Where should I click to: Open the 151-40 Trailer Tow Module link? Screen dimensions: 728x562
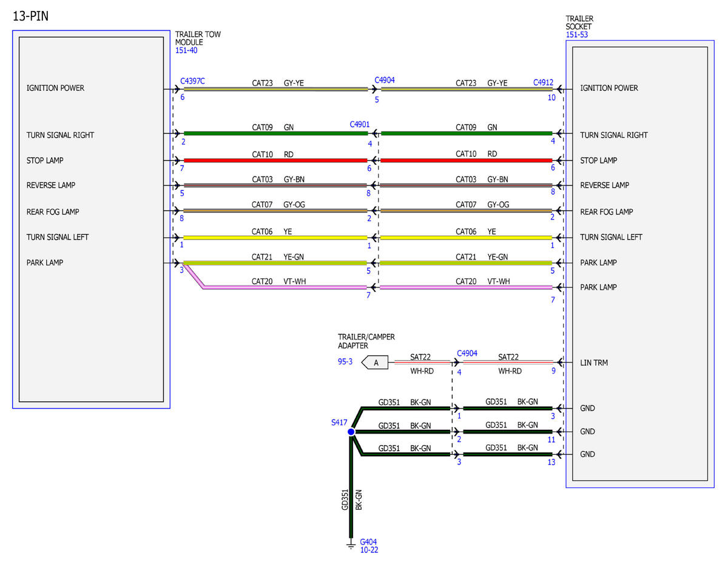coord(186,50)
